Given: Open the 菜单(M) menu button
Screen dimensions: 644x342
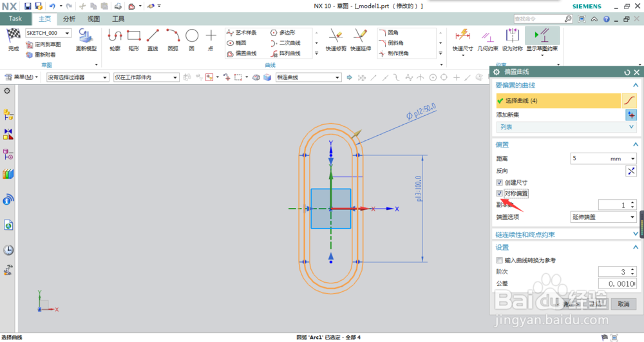Looking at the screenshot, I should coord(21,77).
